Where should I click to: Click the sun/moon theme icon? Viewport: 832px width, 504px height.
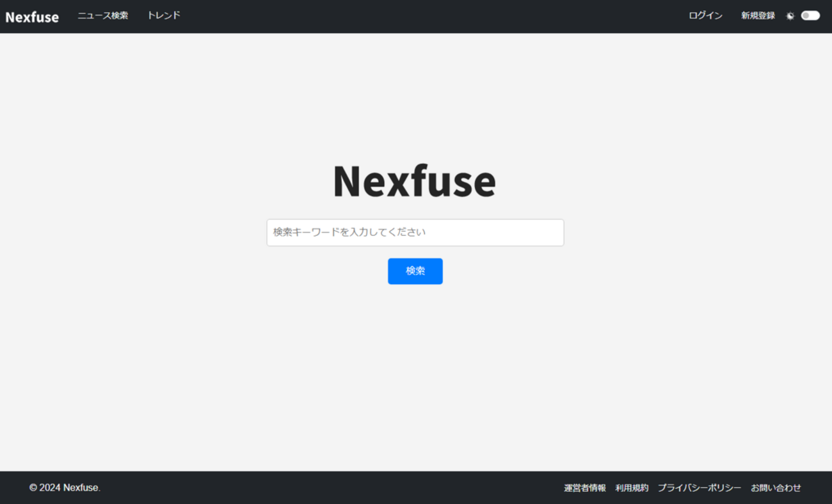[x=790, y=16]
